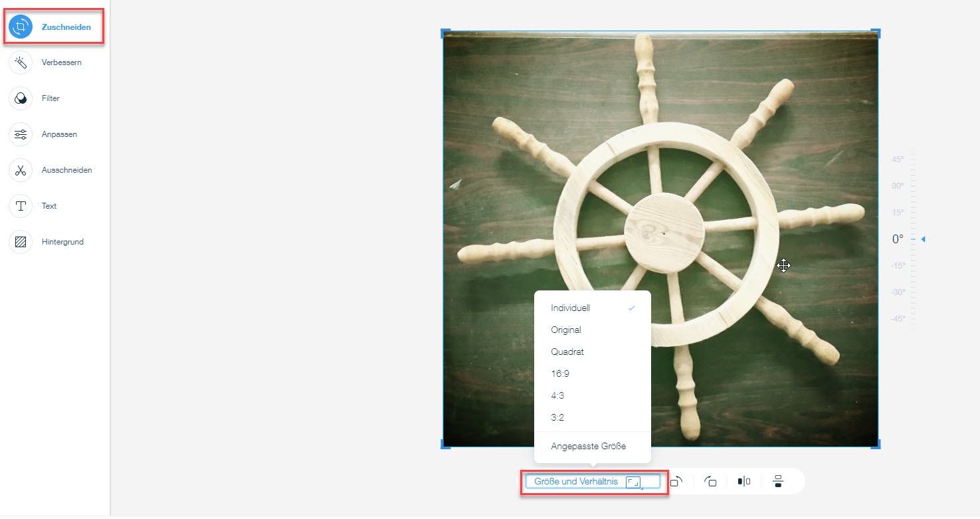Choose Individuell from the ratio menu
The height and width of the screenshot is (519, 980).
coord(593,308)
